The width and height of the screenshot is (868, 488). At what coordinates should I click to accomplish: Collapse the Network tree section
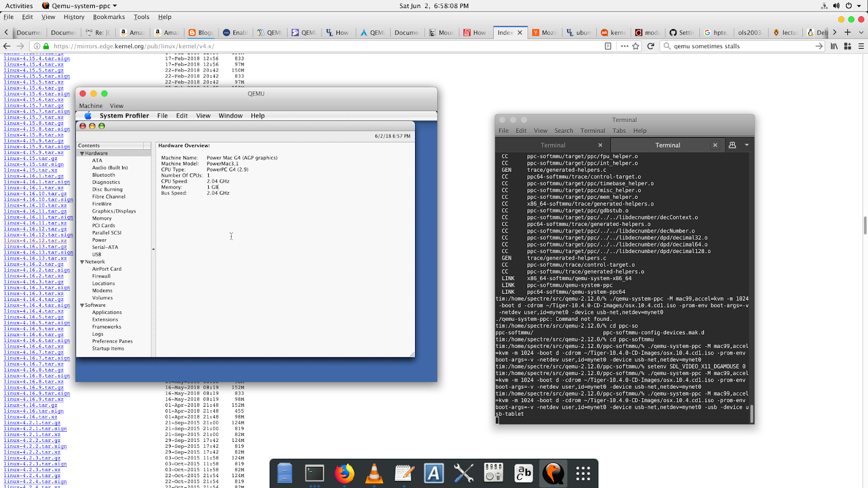(x=82, y=262)
